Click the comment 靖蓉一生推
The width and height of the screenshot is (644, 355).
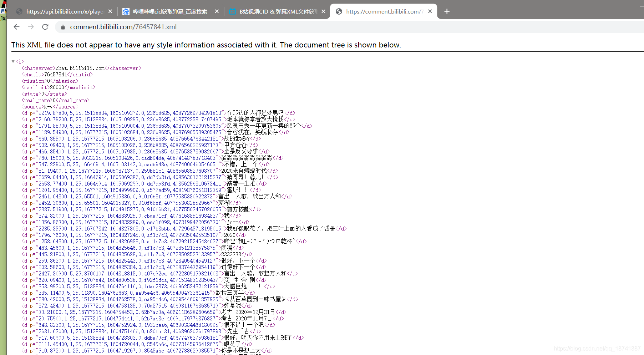coord(241,184)
